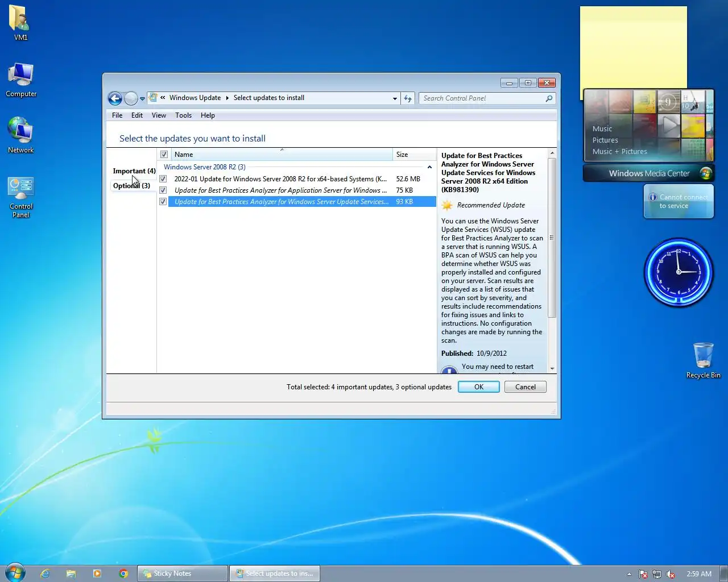728x582 pixels.
Task: Sort updates by the Size column
Action: pyautogui.click(x=414, y=155)
